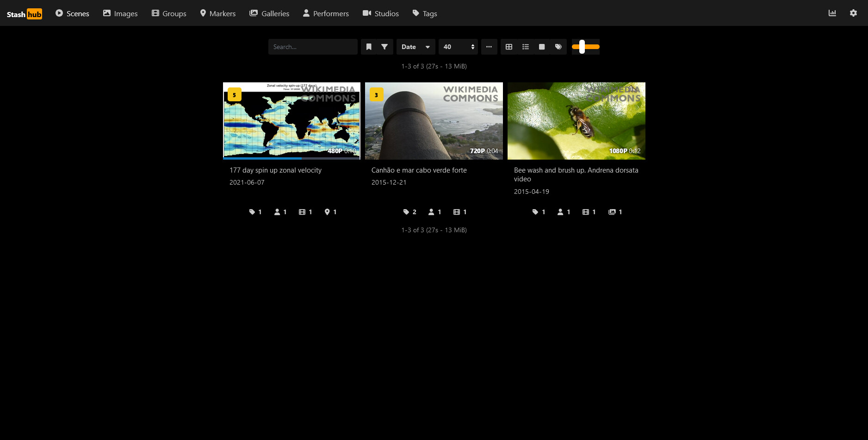The image size is (868, 440).
Task: Navigate to Markers
Action: (218, 13)
